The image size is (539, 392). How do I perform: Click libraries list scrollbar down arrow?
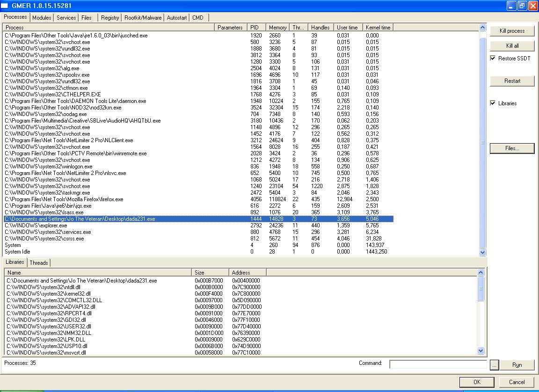coord(481,351)
